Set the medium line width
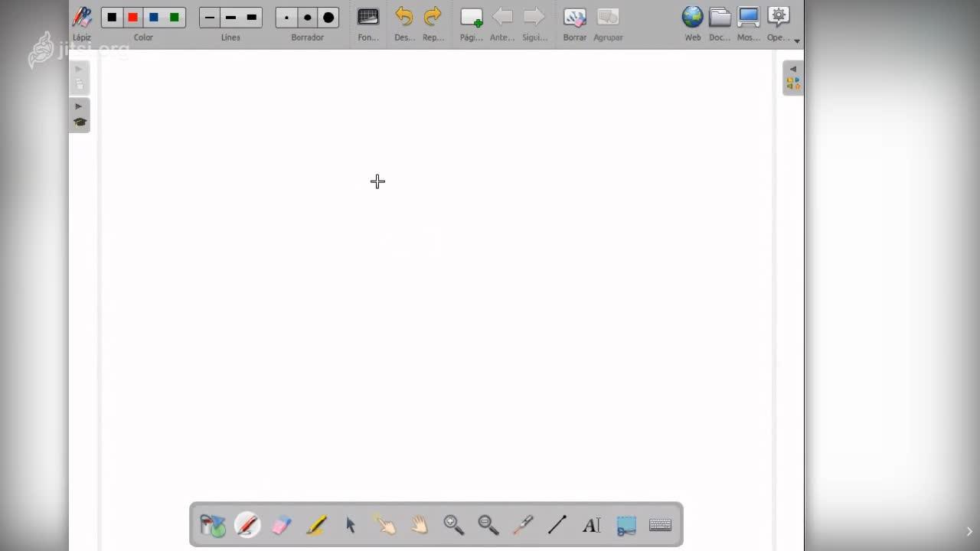The image size is (980, 551). coord(230,18)
